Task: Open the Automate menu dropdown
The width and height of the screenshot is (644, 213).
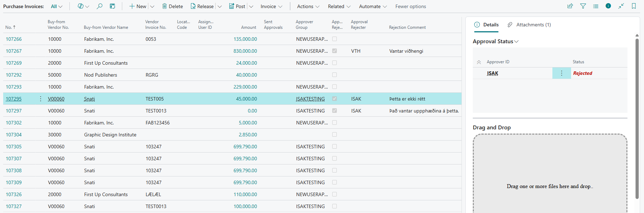Action: (x=373, y=6)
